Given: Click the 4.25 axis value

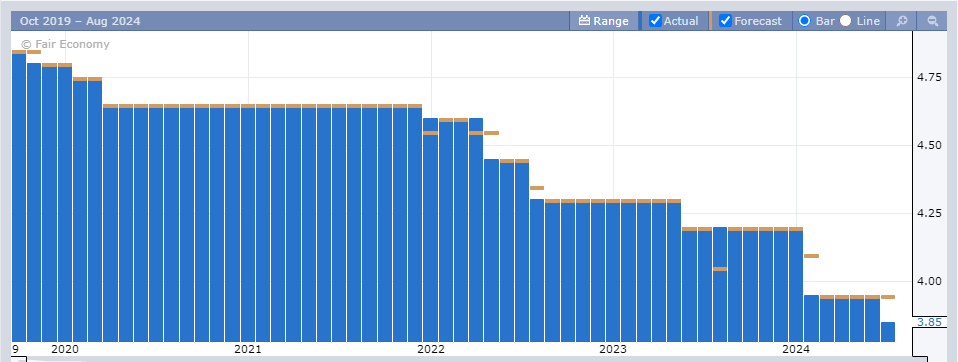Looking at the screenshot, I should click(929, 213).
